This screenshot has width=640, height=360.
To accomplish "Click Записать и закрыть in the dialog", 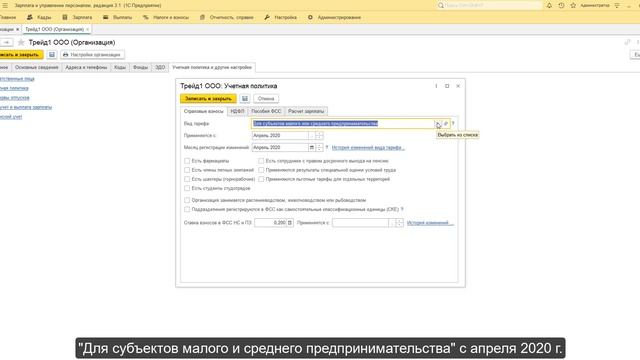I will [208, 98].
